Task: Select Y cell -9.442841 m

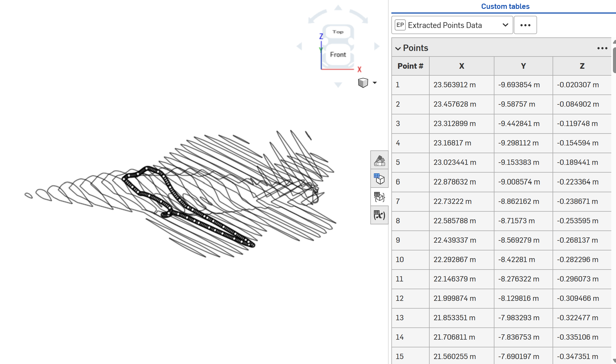Action: [x=523, y=124]
